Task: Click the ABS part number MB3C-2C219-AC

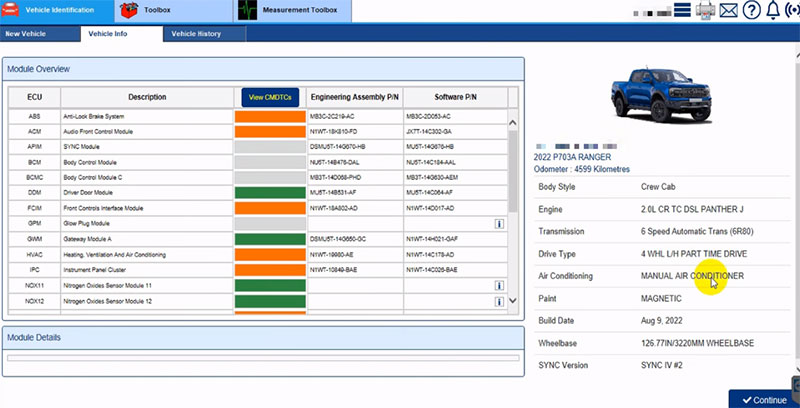Action: [x=332, y=117]
